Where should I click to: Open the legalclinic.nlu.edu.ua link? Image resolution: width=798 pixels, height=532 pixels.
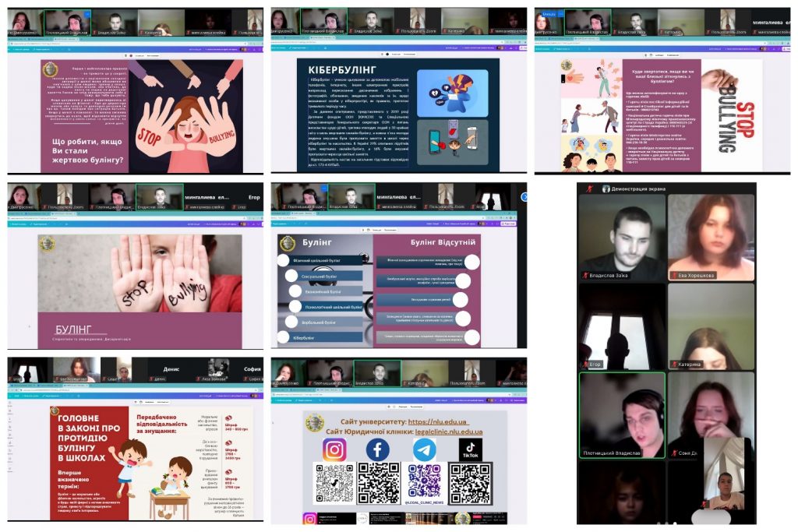click(x=448, y=432)
